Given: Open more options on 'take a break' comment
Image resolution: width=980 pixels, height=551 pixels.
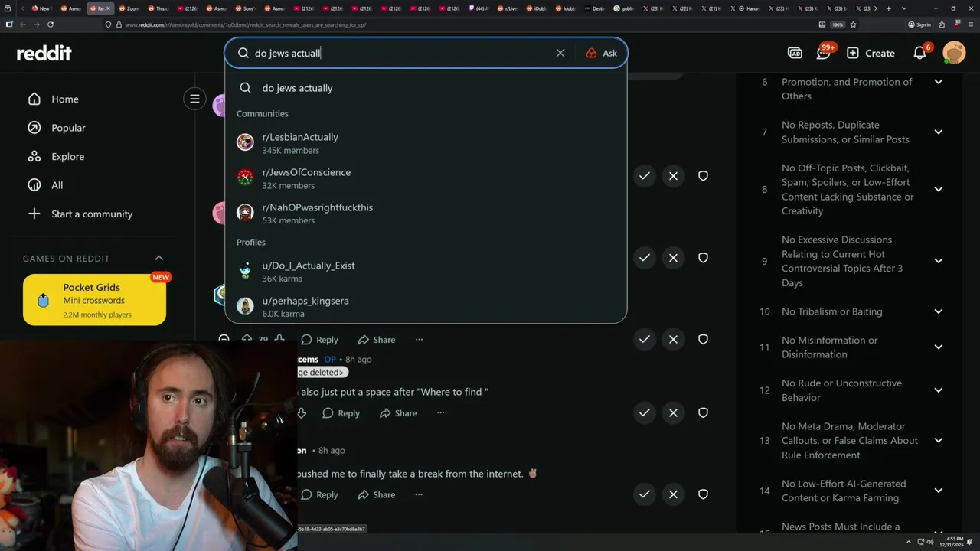Looking at the screenshot, I should point(419,495).
